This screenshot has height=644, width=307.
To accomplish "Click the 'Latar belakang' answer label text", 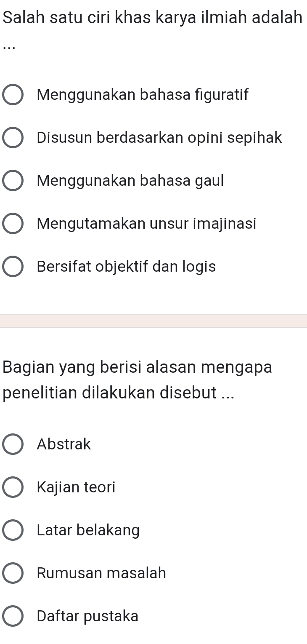I will tap(88, 530).
